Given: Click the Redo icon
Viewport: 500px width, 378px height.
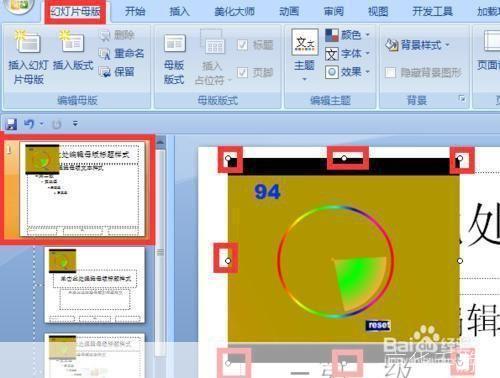Looking at the screenshot, I should click(56, 124).
